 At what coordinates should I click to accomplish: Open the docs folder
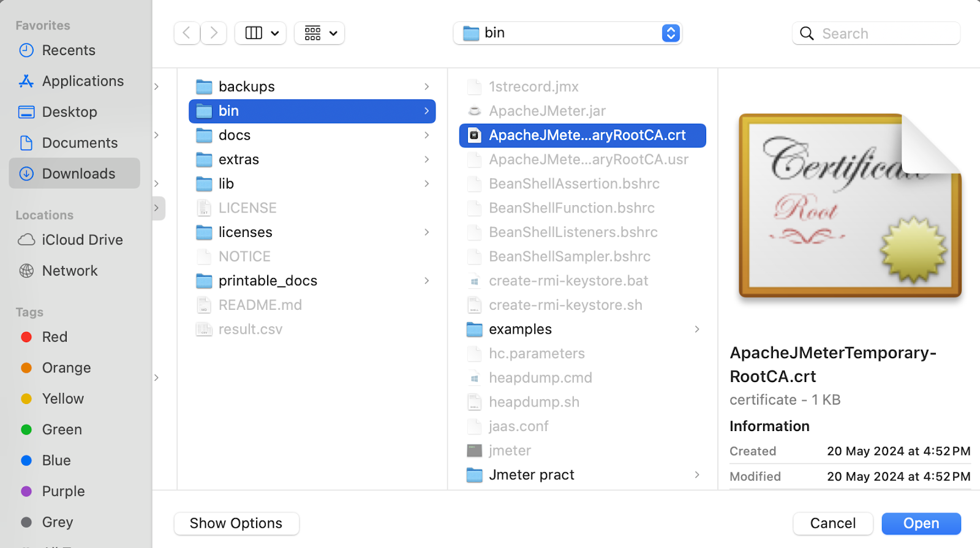click(x=312, y=135)
